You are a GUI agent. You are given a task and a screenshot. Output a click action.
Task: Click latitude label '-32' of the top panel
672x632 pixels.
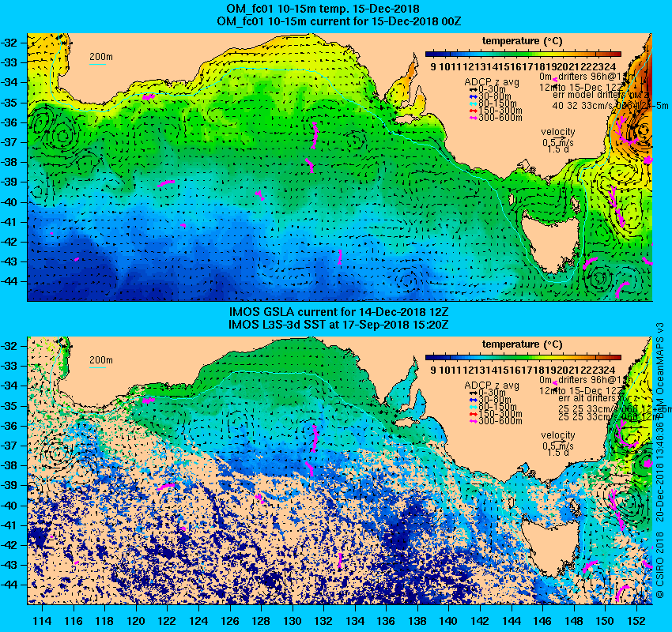click(x=9, y=43)
